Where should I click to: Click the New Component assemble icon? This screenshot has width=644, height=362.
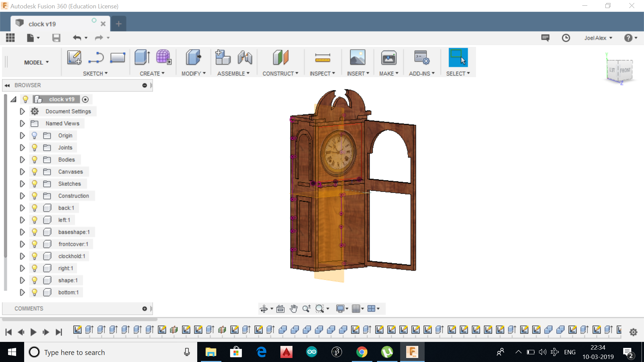point(223,57)
